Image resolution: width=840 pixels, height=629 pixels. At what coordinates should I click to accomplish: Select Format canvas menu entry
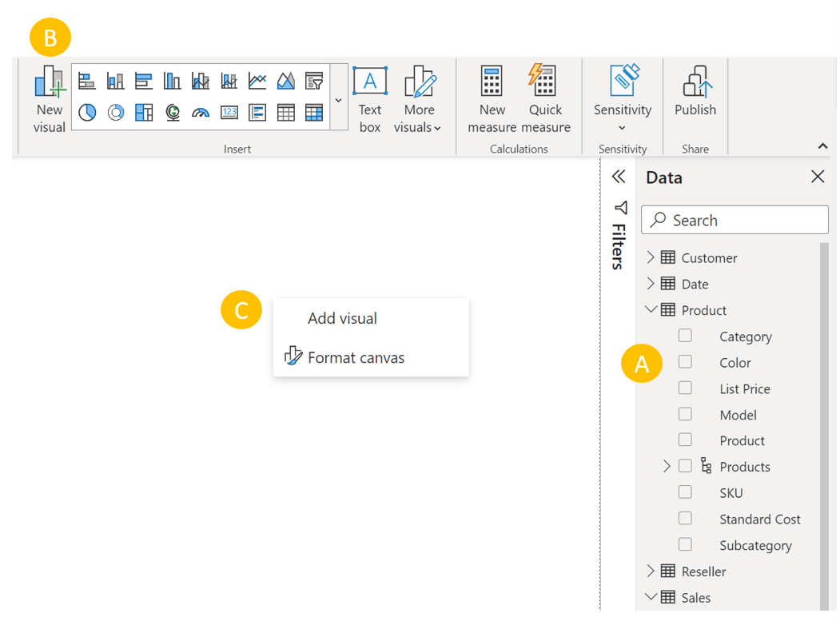click(x=356, y=357)
